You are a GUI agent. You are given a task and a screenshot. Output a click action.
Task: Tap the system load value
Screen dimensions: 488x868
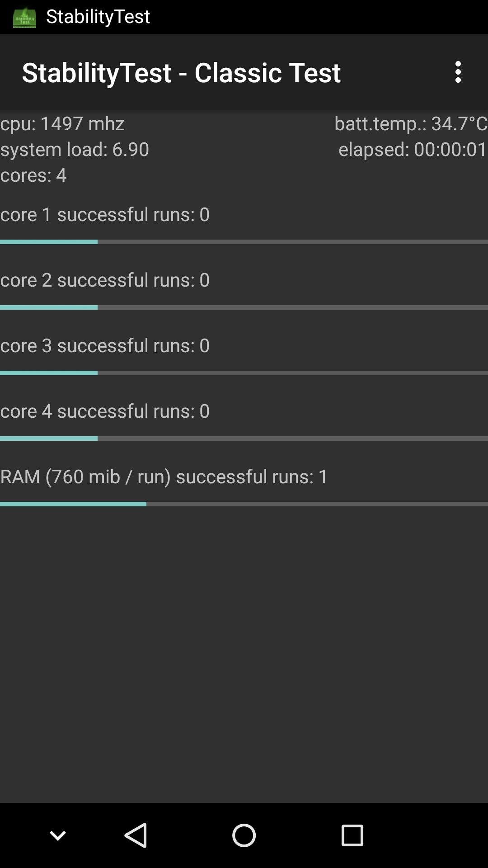(x=75, y=149)
